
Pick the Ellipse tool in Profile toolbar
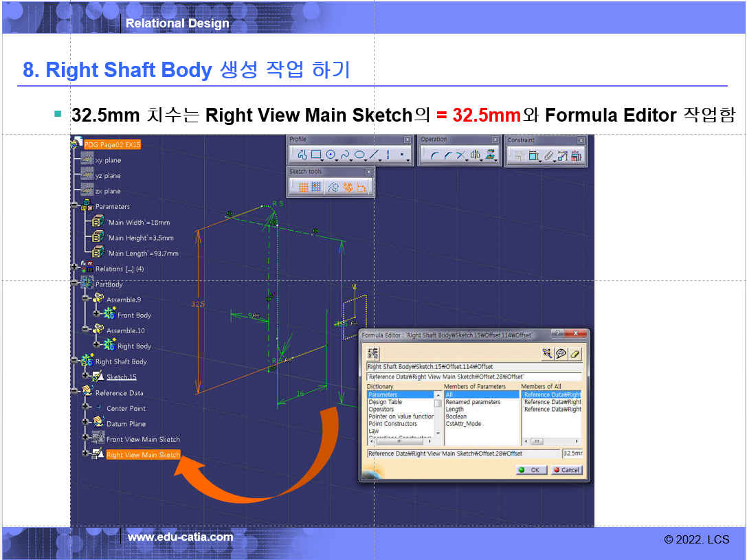click(359, 155)
